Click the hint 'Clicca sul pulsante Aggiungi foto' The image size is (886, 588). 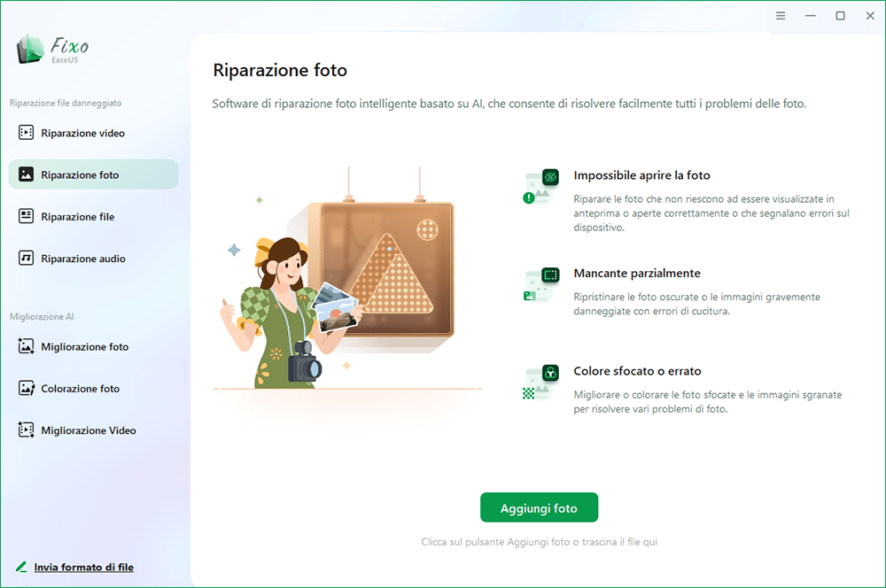pyautogui.click(x=539, y=542)
